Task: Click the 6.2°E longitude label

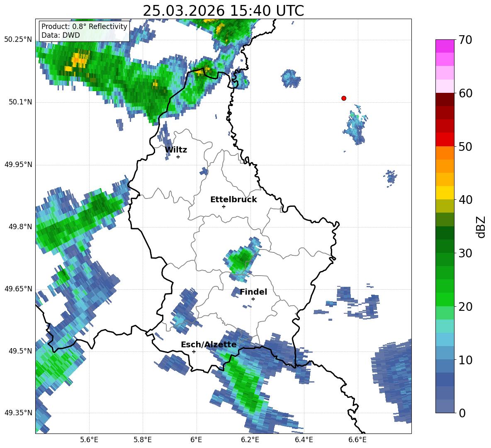Action: pyautogui.click(x=250, y=440)
